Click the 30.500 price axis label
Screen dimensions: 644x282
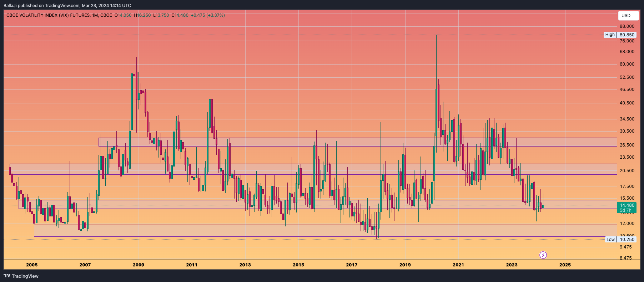pos(627,131)
